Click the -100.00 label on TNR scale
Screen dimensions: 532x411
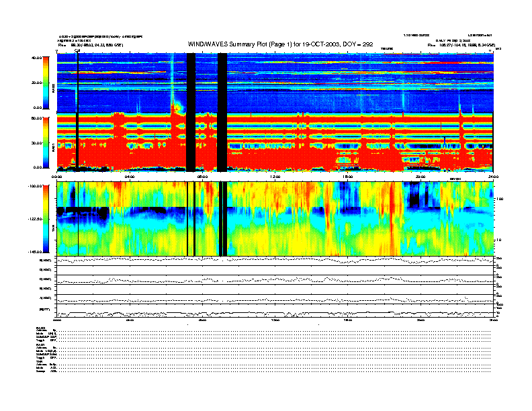[x=35, y=186]
